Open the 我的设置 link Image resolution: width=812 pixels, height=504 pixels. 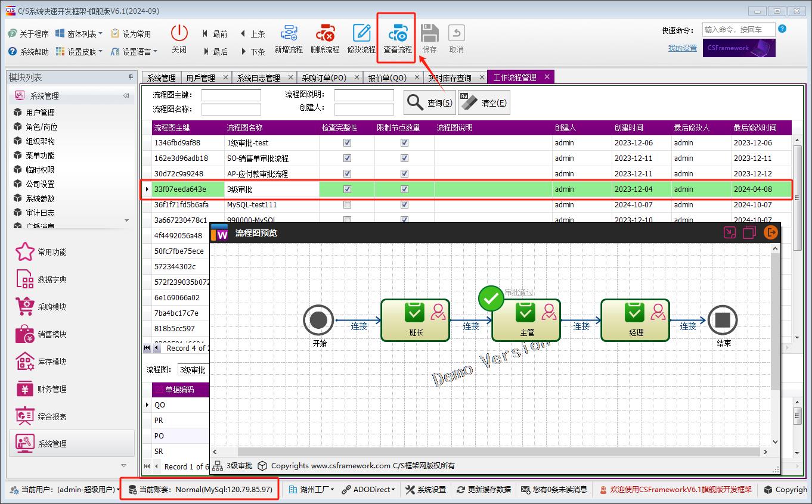(x=682, y=48)
